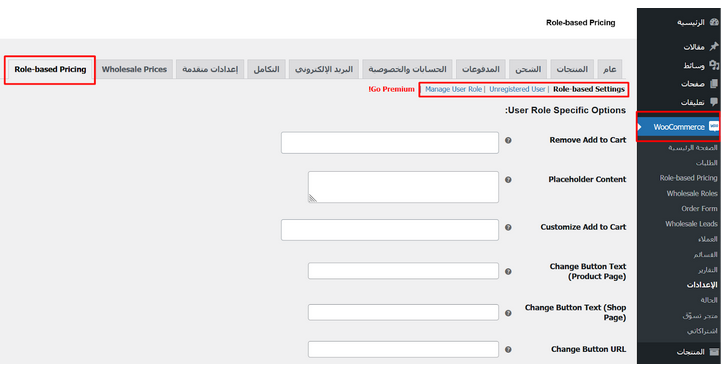Open the الحسابات والخصوصية tab

coord(407,69)
